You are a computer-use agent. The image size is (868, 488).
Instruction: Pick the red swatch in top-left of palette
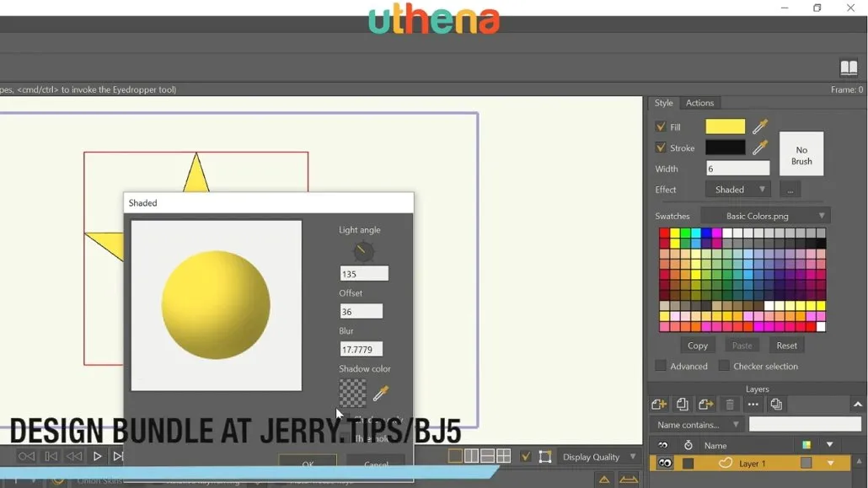664,233
